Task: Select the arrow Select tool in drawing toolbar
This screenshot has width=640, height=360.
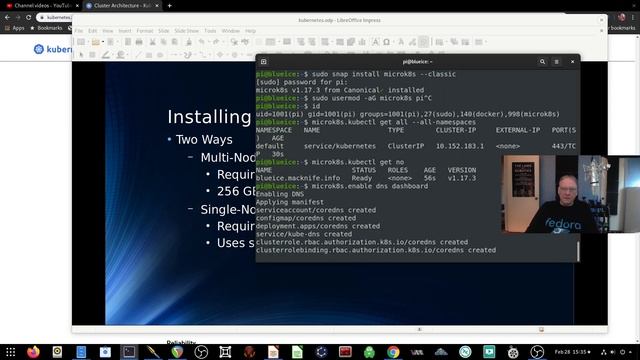Action: coord(81,55)
